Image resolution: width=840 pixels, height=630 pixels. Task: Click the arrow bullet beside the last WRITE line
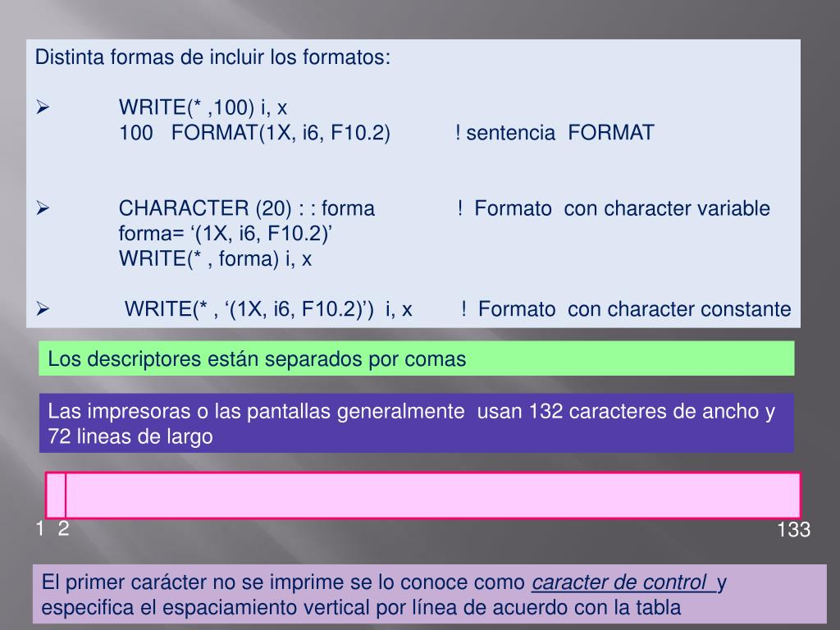click(x=43, y=308)
